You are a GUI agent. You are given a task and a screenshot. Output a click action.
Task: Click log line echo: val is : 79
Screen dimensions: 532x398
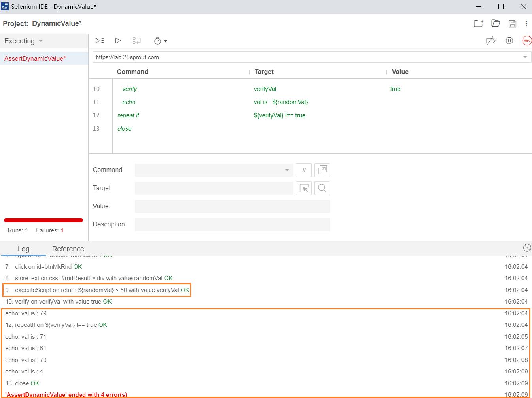(x=26, y=313)
